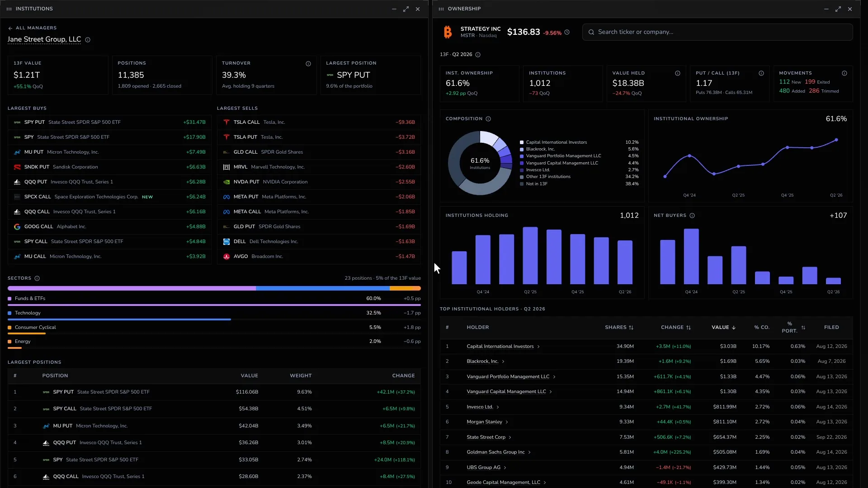Click the Strategy Inc bitcoin logo

(x=448, y=32)
